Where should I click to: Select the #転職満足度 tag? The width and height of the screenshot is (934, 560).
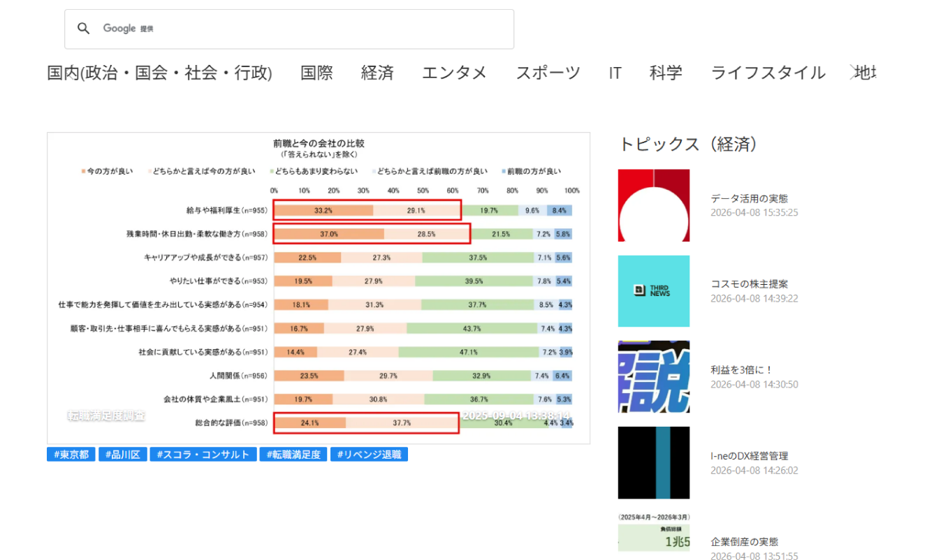pos(293,455)
